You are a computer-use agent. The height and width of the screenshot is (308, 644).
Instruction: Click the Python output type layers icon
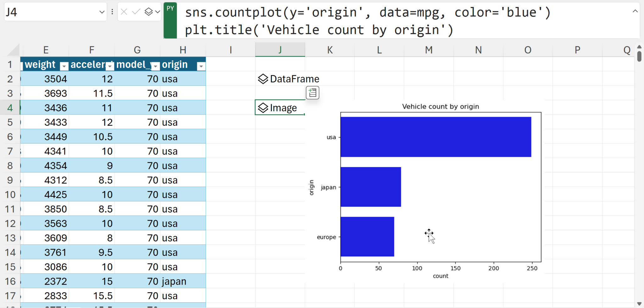coord(148,12)
